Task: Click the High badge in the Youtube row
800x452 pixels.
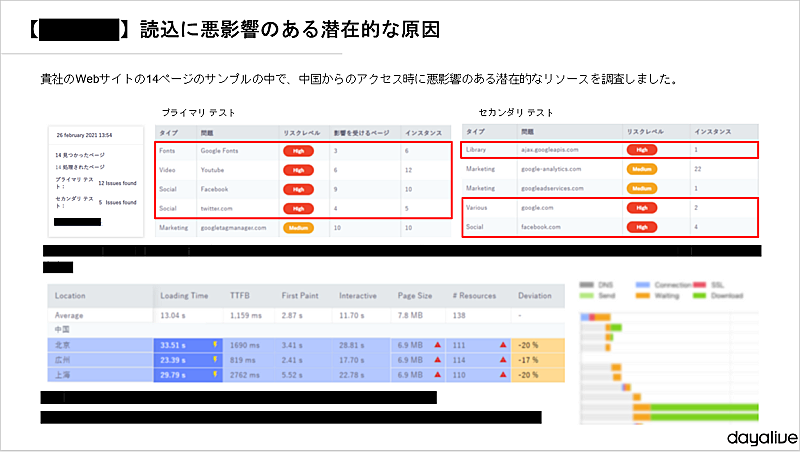Action: 298,170
